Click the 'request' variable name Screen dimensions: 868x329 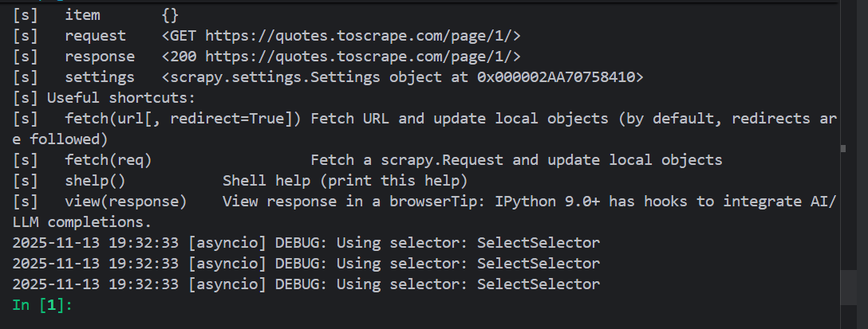(x=95, y=36)
